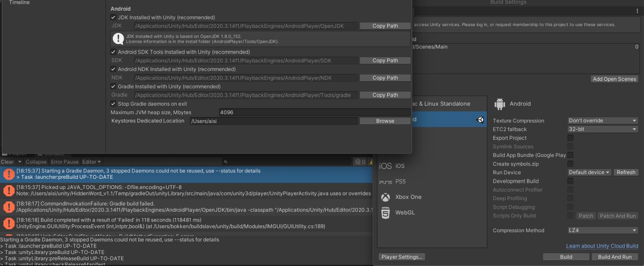Open the console Editor dropdown
Viewport: 644px width, 266px height.
click(91, 162)
